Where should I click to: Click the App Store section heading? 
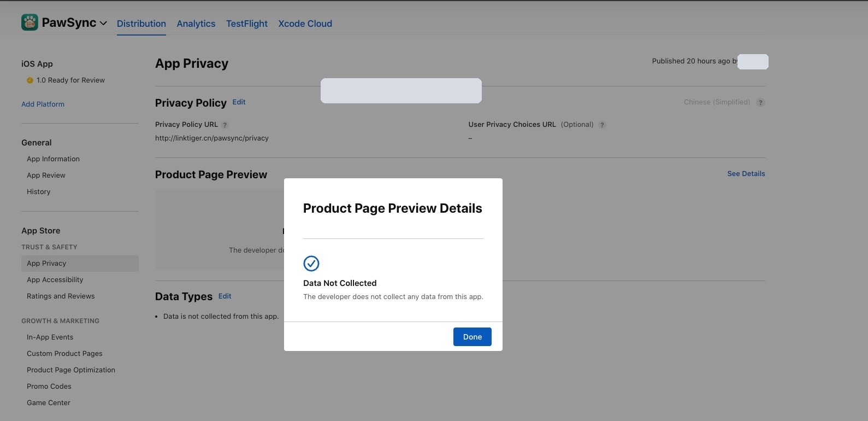point(41,231)
